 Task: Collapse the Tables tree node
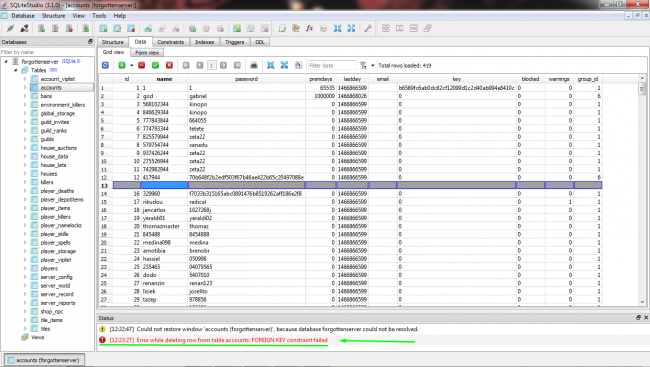[x=15, y=70]
